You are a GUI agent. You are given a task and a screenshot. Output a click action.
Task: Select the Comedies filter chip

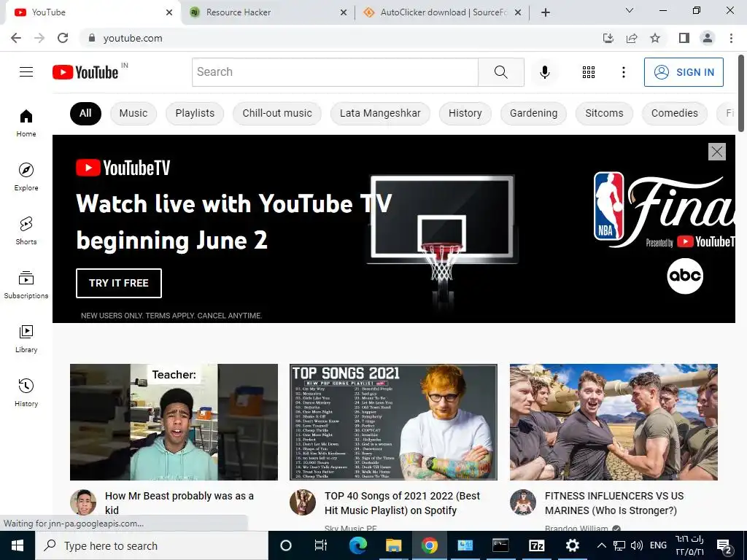(x=675, y=113)
